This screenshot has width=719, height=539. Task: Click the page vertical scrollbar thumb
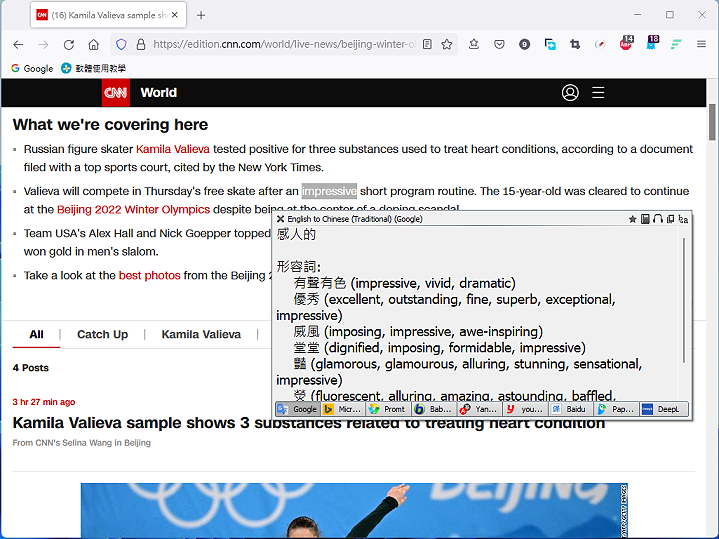click(x=712, y=122)
